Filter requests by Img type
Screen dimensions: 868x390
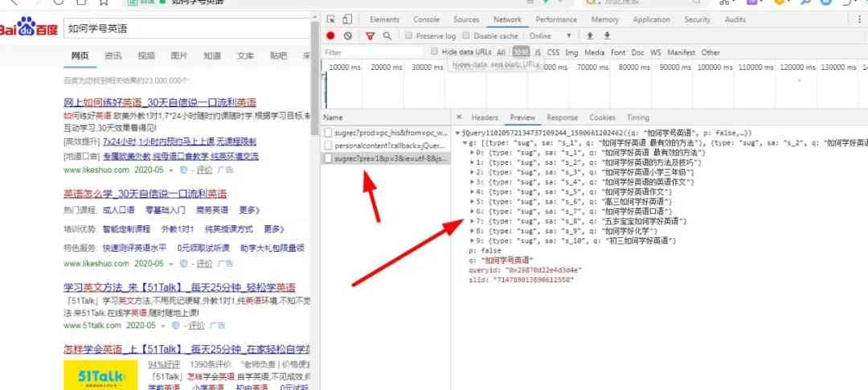(x=571, y=52)
